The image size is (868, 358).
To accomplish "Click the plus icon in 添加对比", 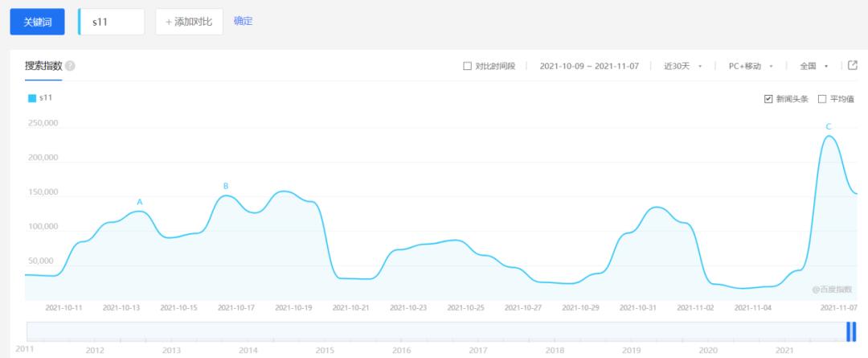I will click(x=168, y=23).
